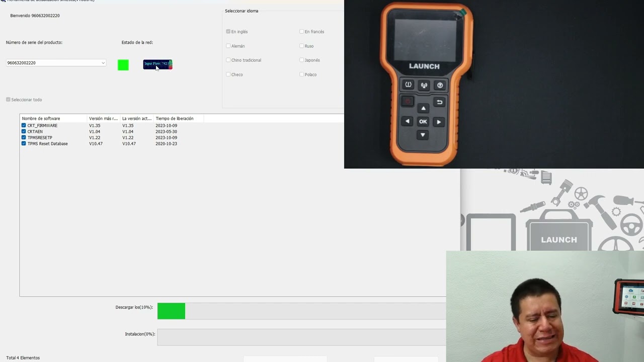Click CRTAEN current version V1.04
The image size is (644, 362).
[x=128, y=132]
